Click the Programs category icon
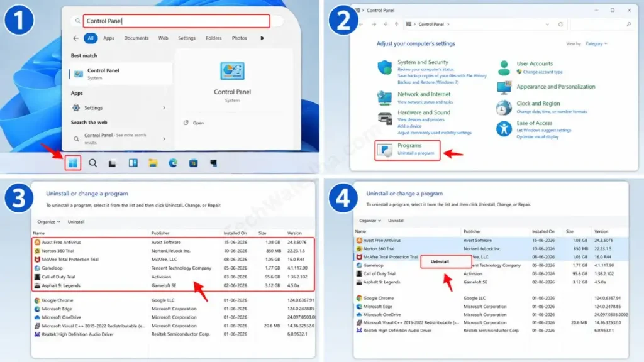Image resolution: width=644 pixels, height=362 pixels. coord(385,150)
